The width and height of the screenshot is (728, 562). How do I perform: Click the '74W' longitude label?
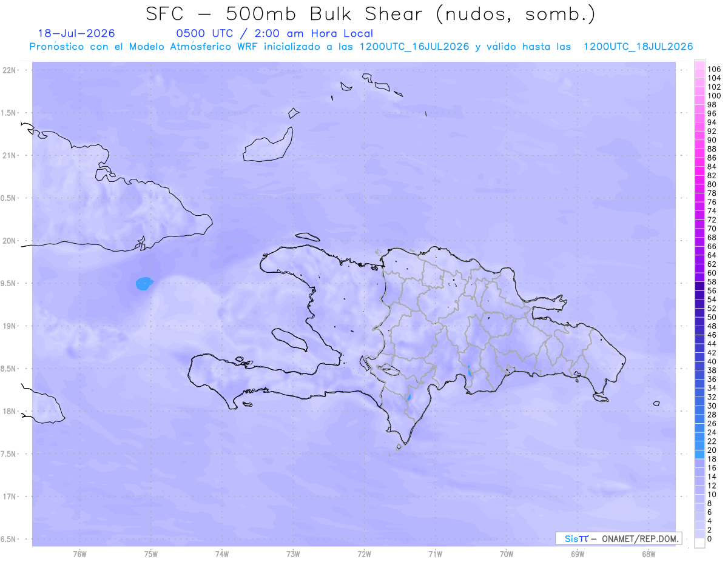222,554
